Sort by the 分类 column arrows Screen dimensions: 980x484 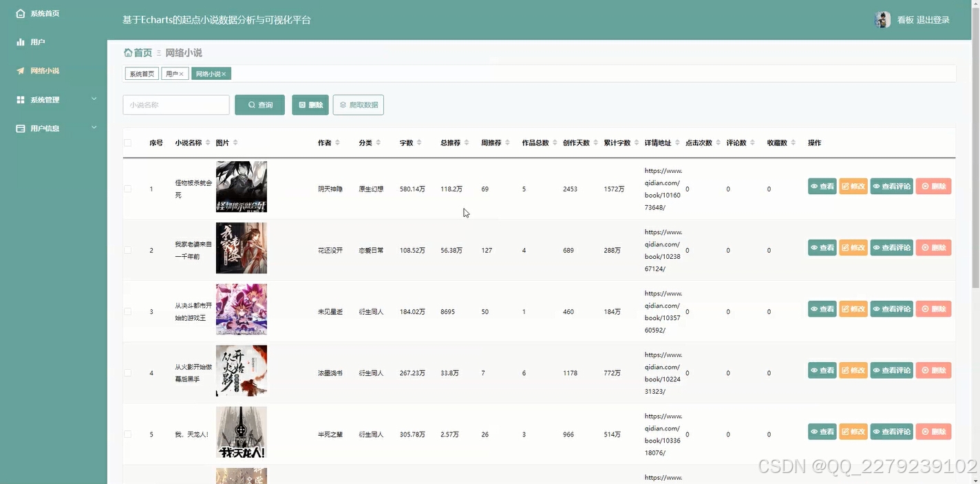click(378, 143)
